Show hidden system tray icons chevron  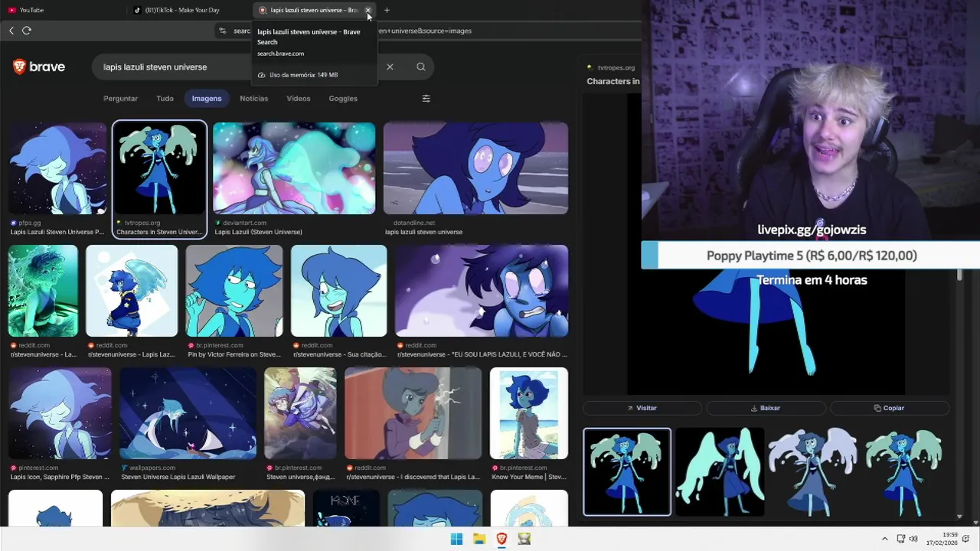[x=884, y=539]
